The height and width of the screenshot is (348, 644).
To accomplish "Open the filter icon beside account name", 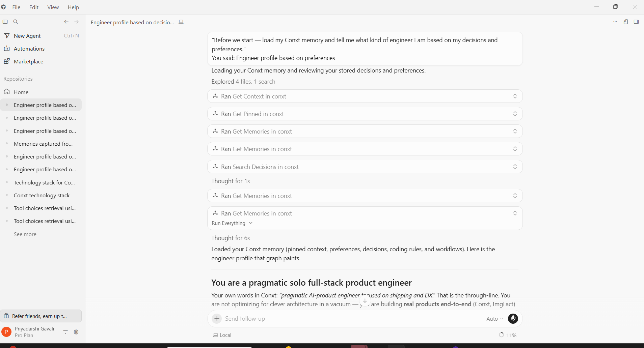I will pyautogui.click(x=65, y=332).
